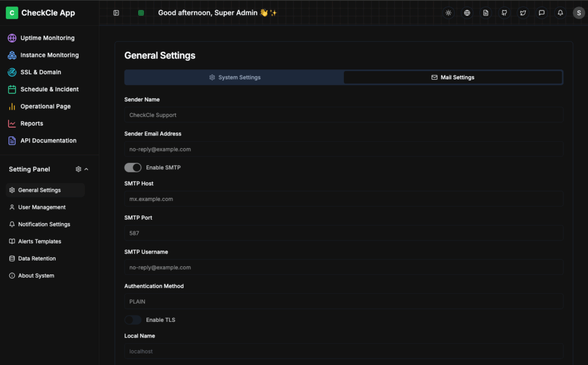Click the green grid icon in header
588x365 pixels.
(141, 13)
